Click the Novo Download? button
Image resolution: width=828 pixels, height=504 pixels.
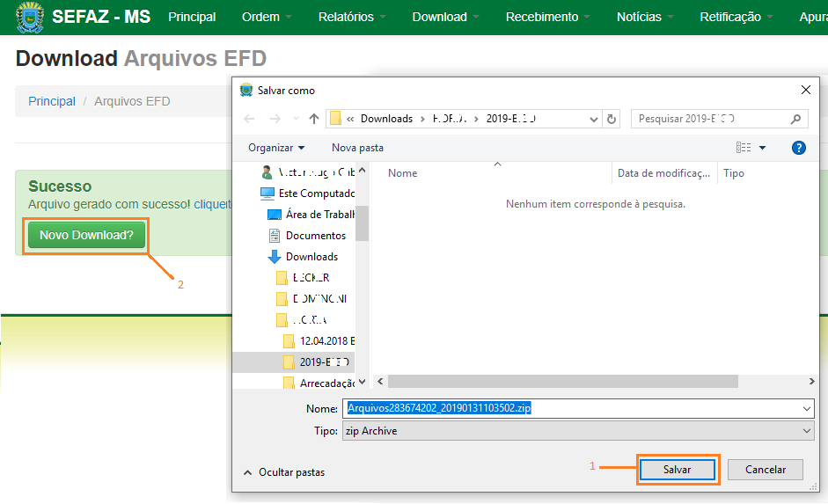tap(86, 236)
